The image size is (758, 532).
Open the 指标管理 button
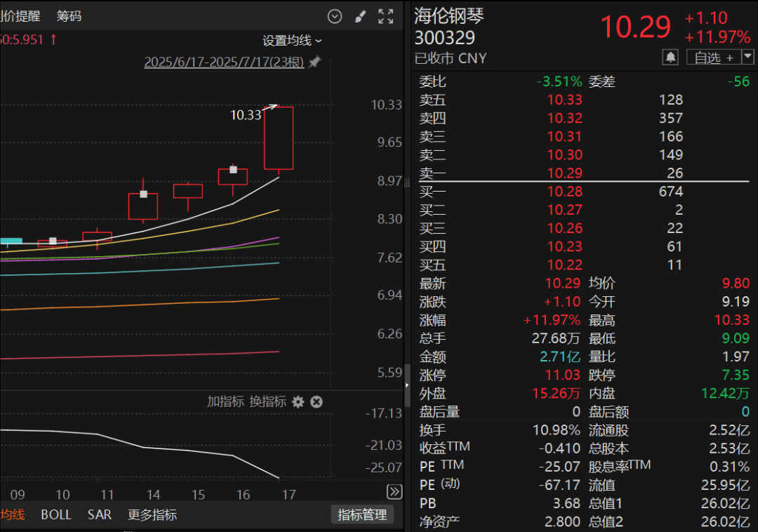[362, 514]
